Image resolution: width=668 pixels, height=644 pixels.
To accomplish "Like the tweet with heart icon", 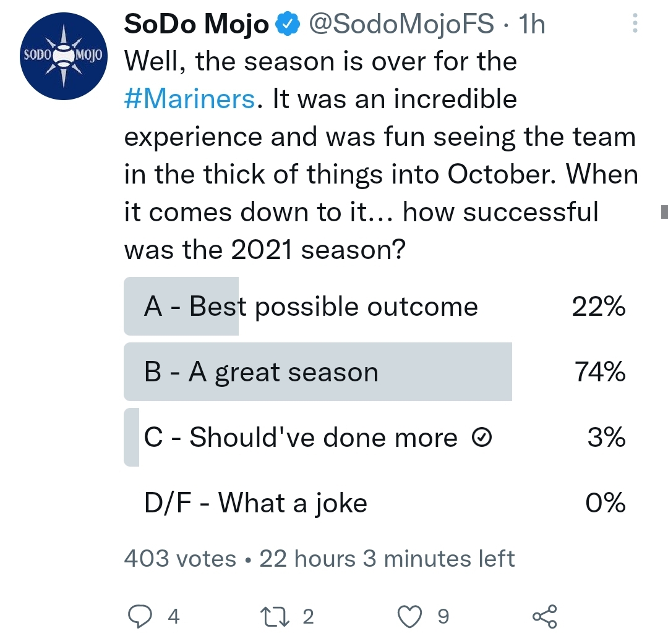I will click(409, 616).
